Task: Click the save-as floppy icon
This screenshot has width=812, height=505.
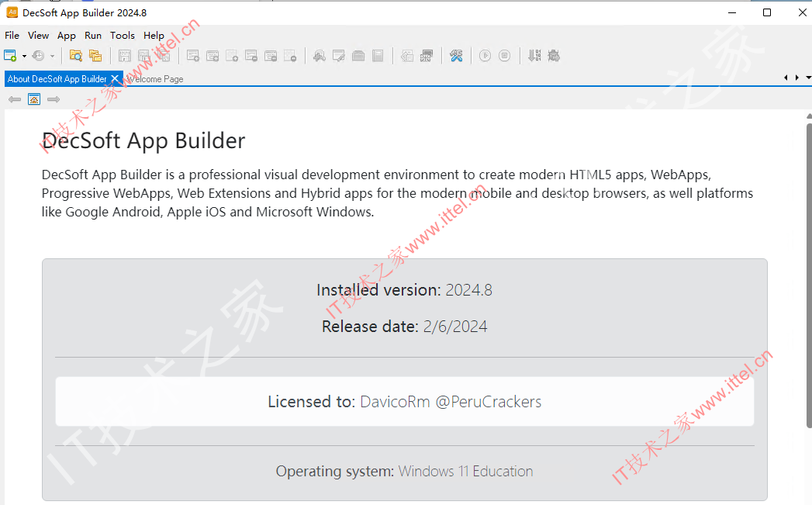Action: click(x=144, y=55)
